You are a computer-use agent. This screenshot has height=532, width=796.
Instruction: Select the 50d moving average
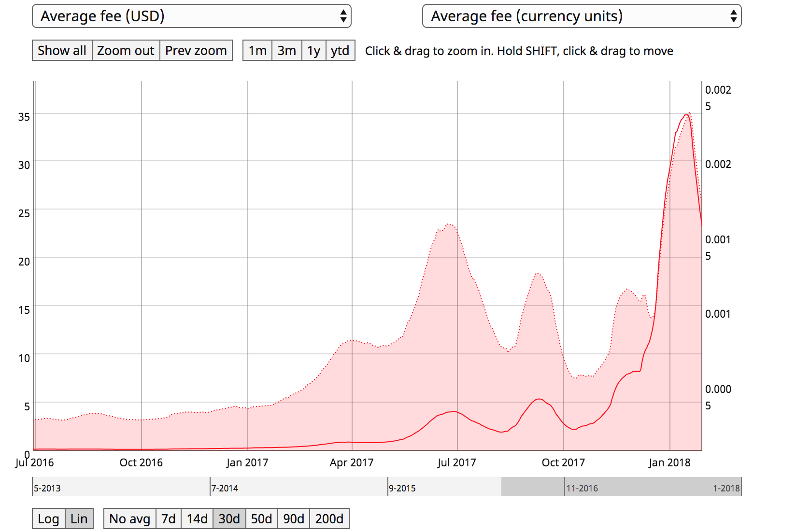pyautogui.click(x=261, y=518)
